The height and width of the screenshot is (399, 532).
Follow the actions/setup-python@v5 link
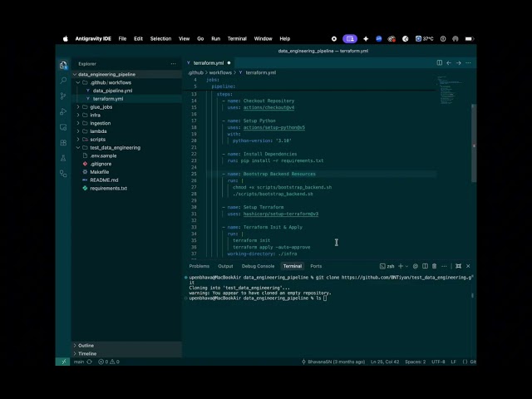(x=274, y=127)
